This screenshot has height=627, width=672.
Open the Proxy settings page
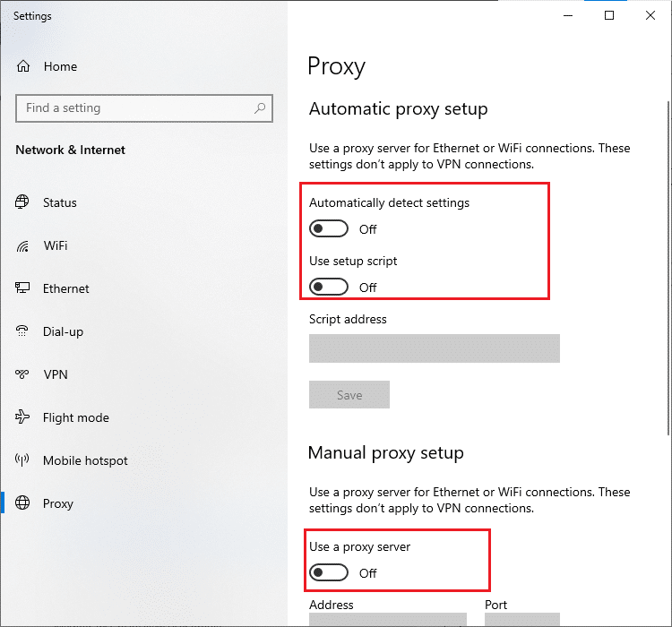(58, 503)
